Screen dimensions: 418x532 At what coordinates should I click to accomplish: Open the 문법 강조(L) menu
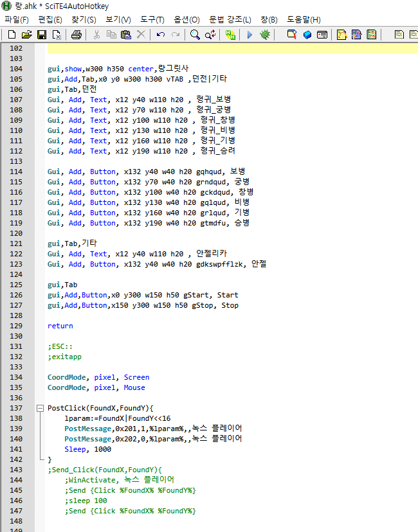point(230,20)
